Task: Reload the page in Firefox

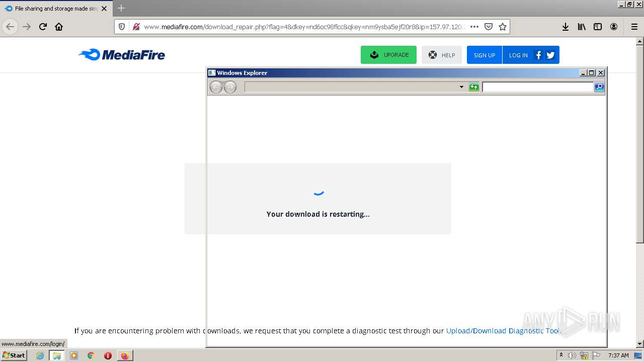Action: pos(43,27)
